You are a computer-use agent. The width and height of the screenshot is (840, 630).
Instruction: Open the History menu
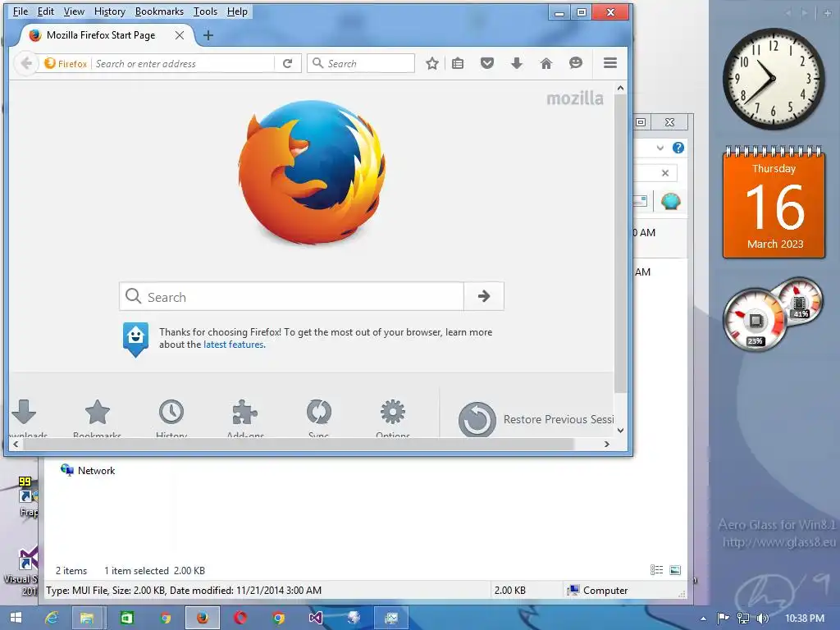coord(109,11)
